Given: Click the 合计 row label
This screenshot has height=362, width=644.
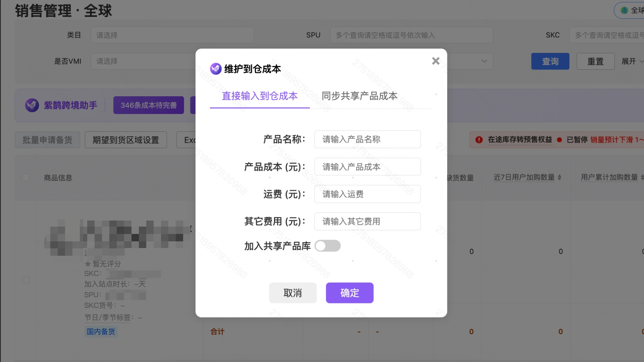Looking at the screenshot, I should coord(217,332).
